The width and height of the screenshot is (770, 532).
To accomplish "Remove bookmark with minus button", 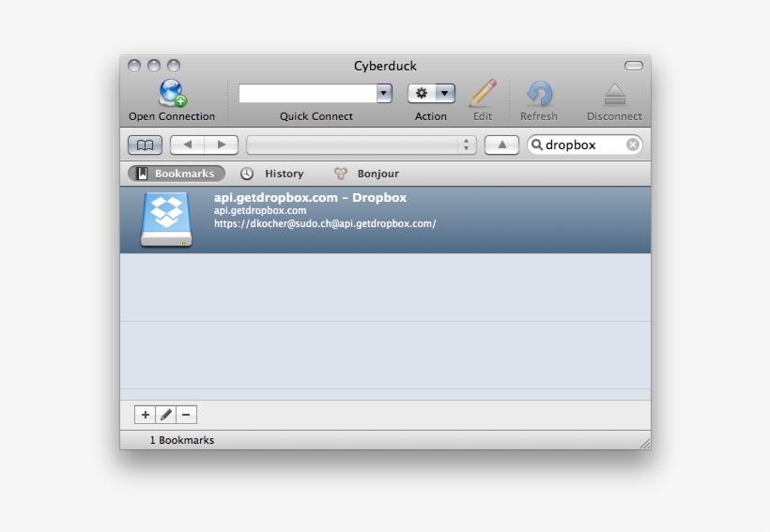I will 186,415.
